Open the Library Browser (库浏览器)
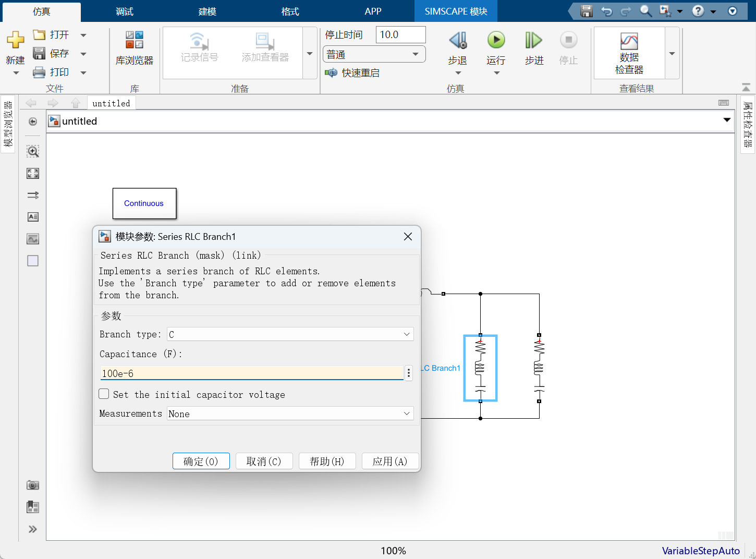The height and width of the screenshot is (559, 756). [135, 48]
